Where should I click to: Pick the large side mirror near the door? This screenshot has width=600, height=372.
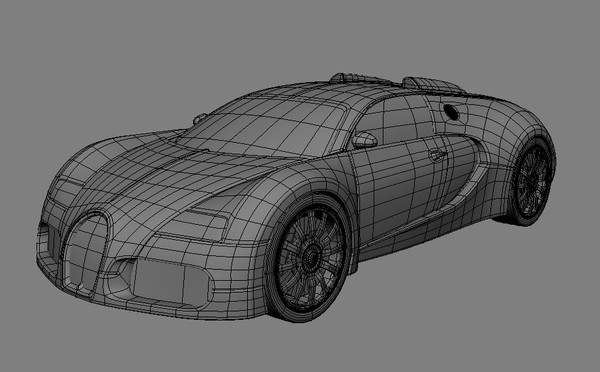[364, 140]
